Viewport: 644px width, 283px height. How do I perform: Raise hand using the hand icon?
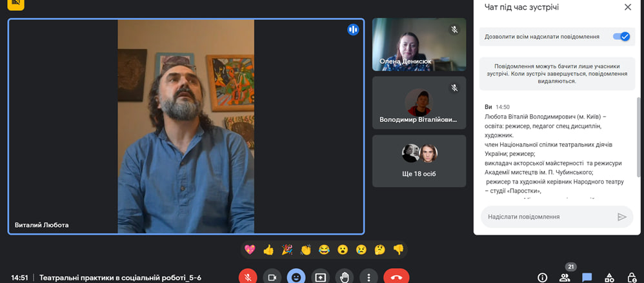tap(345, 277)
